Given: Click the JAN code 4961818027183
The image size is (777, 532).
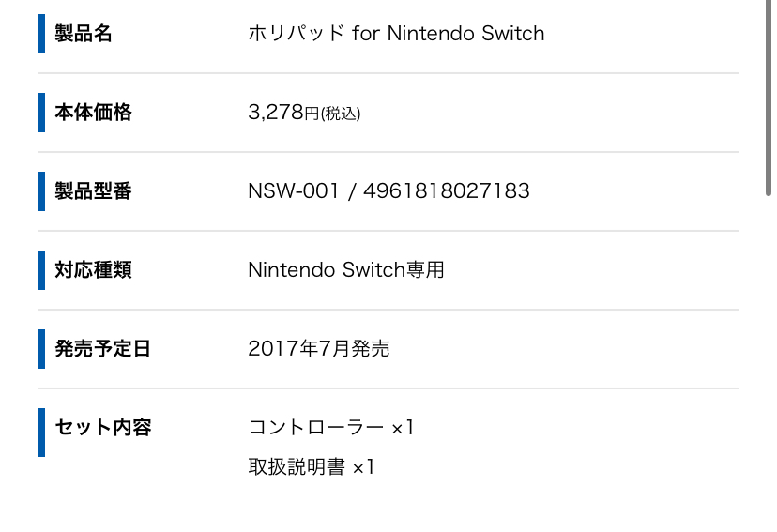Looking at the screenshot, I should pyautogui.click(x=447, y=191).
